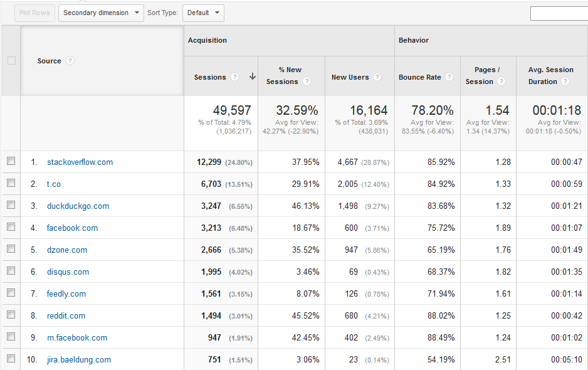Open the dzone.com source link
The image size is (588, 370).
click(x=67, y=250)
